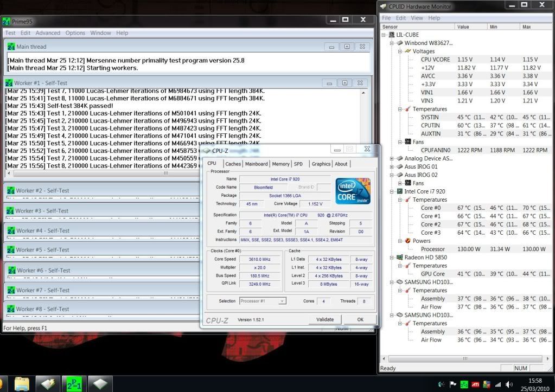Collapse the Asus IROG 02 tree node
This screenshot has width=555, height=392.
click(392, 175)
